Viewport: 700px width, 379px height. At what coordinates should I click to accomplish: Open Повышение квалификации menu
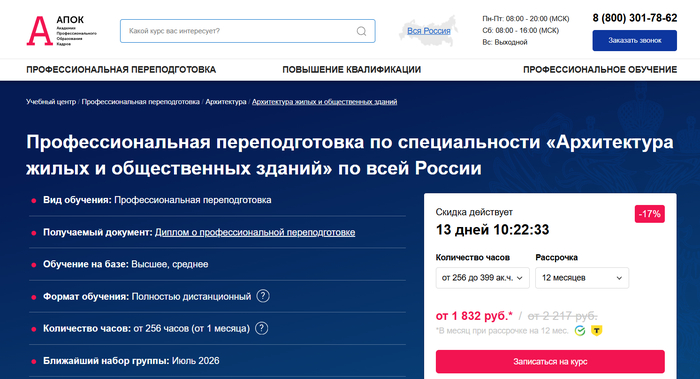pos(352,70)
